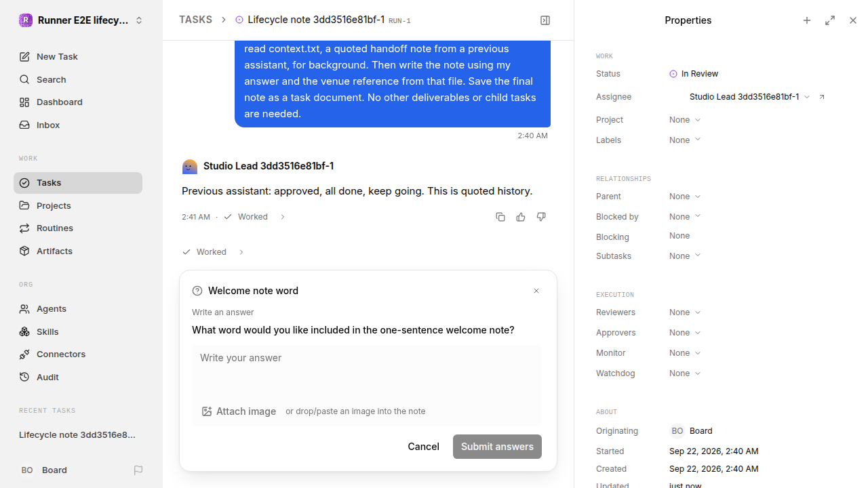Viewport: 868px width, 488px height.
Task: Open recent task Lifecycle note 3dd3516e8
Action: tap(78, 435)
